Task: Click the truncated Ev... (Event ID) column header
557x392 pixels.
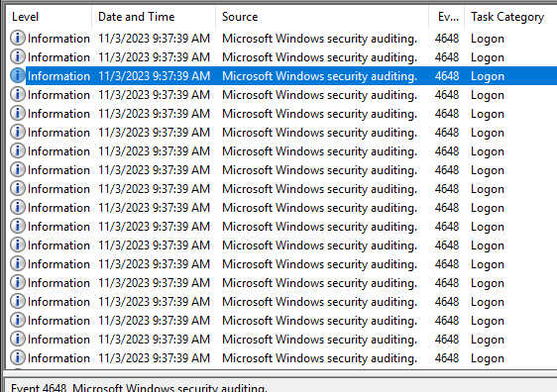Action: tap(446, 17)
